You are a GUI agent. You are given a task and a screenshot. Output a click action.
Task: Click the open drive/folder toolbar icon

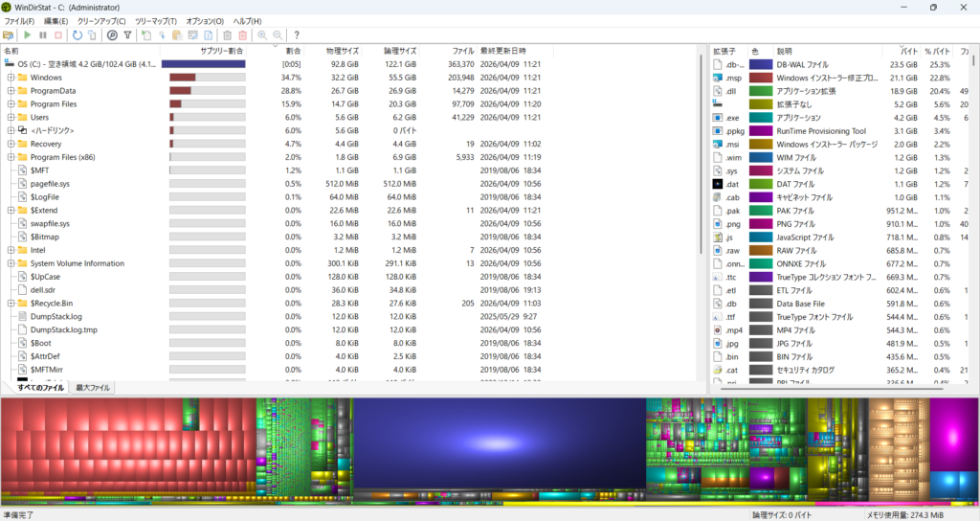pos(9,35)
